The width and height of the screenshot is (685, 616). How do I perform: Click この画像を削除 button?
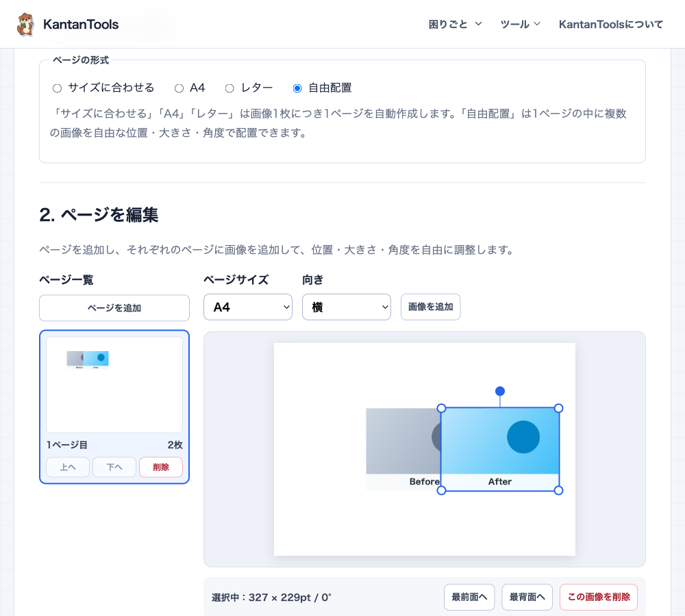point(599,597)
